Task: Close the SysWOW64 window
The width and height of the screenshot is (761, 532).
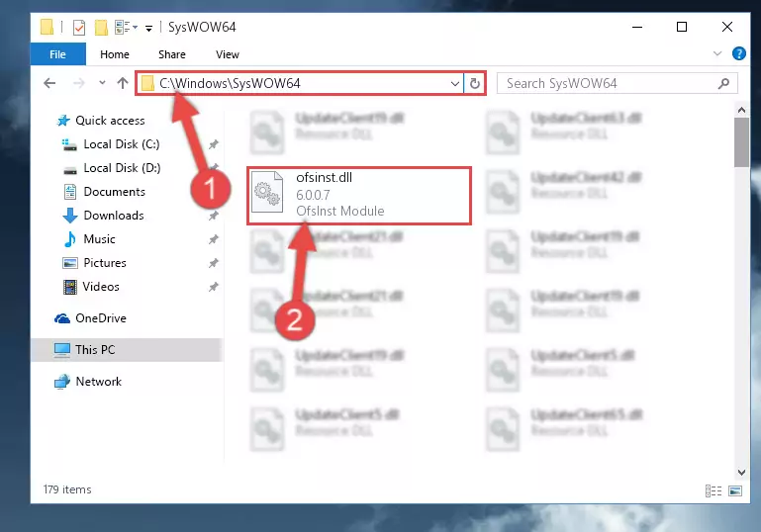Action: tap(726, 27)
